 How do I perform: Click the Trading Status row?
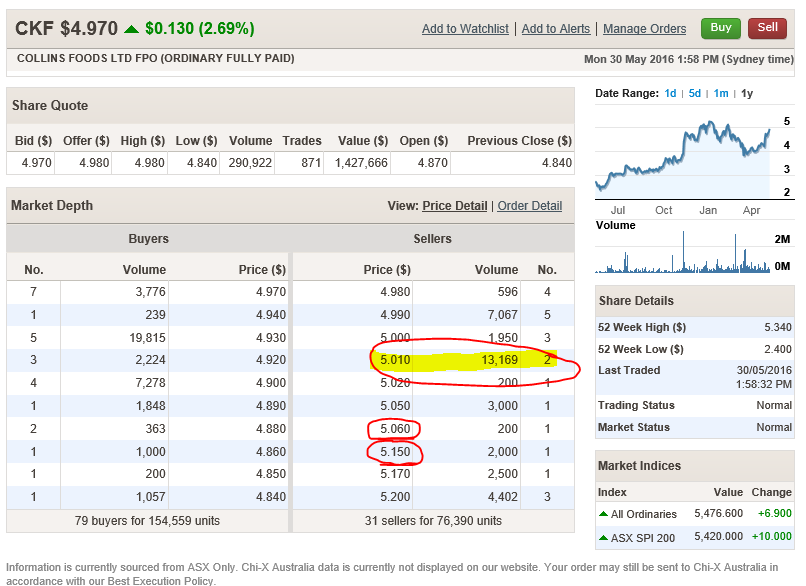[x=694, y=406]
